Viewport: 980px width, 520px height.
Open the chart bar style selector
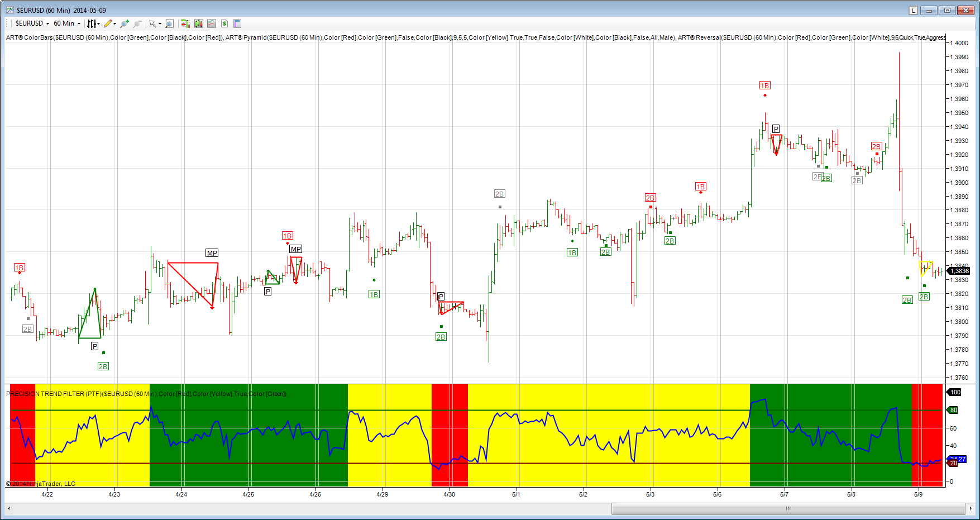(92, 23)
